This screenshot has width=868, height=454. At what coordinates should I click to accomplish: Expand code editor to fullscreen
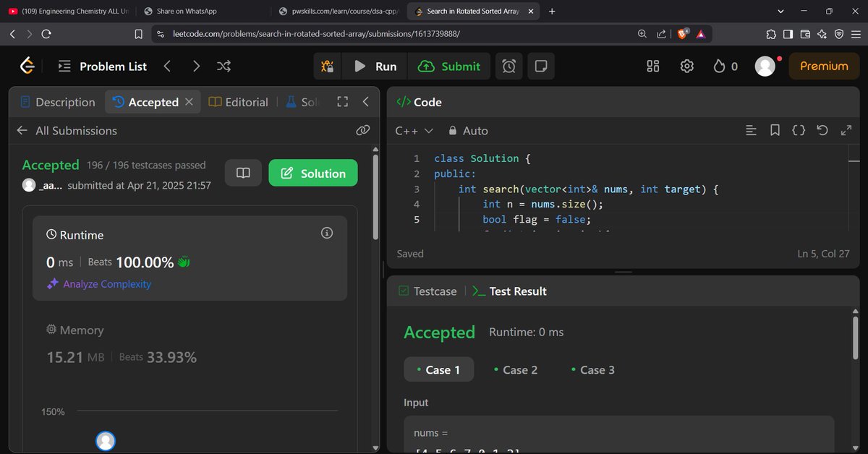click(x=846, y=131)
